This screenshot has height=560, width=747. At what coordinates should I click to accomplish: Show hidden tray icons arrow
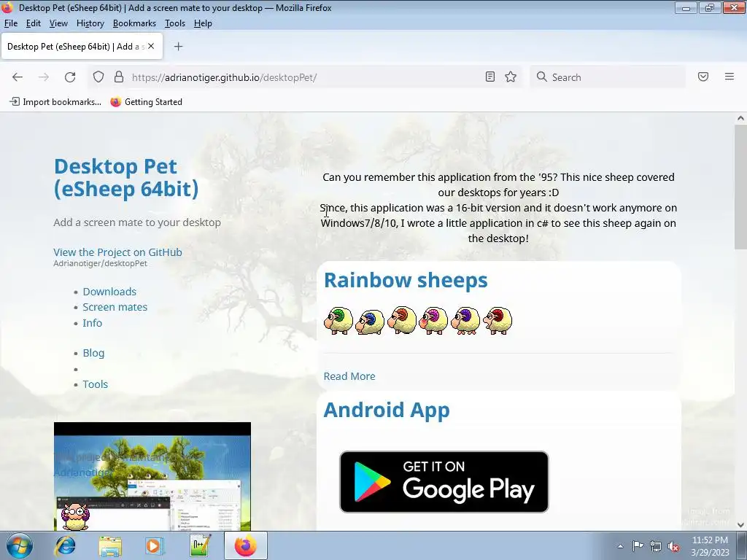click(620, 546)
